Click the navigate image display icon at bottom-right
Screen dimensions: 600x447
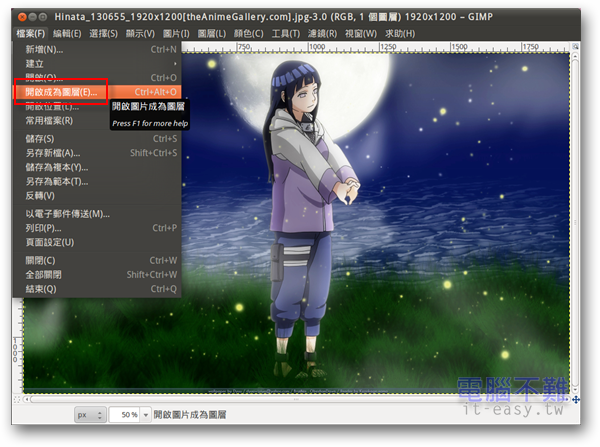pyautogui.click(x=577, y=399)
